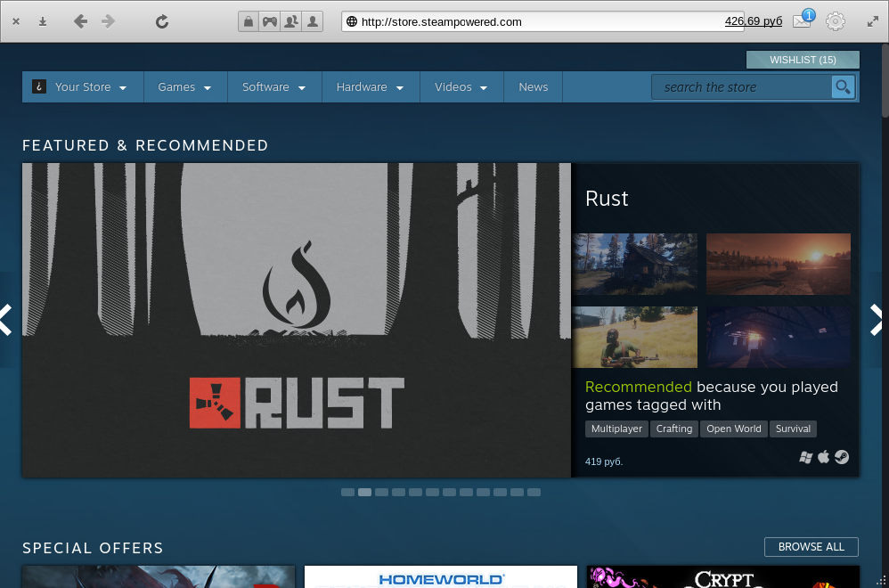This screenshot has height=588, width=889.
Task: Click the Your Store avatar icon
Action: [x=39, y=86]
